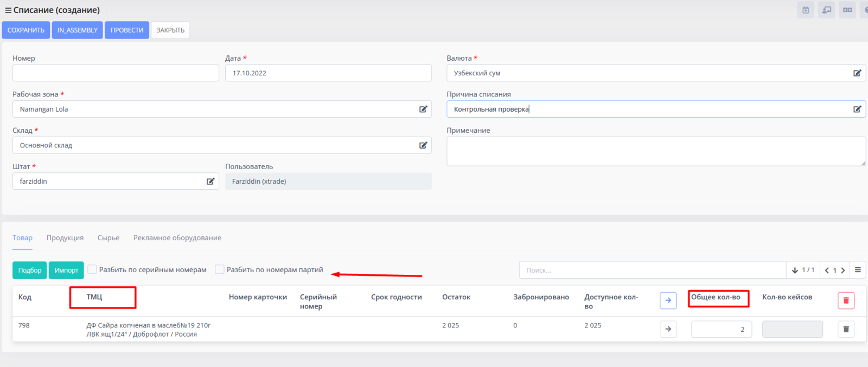Click the arrow button in row 798
The height and width of the screenshot is (367, 868).
(x=668, y=329)
